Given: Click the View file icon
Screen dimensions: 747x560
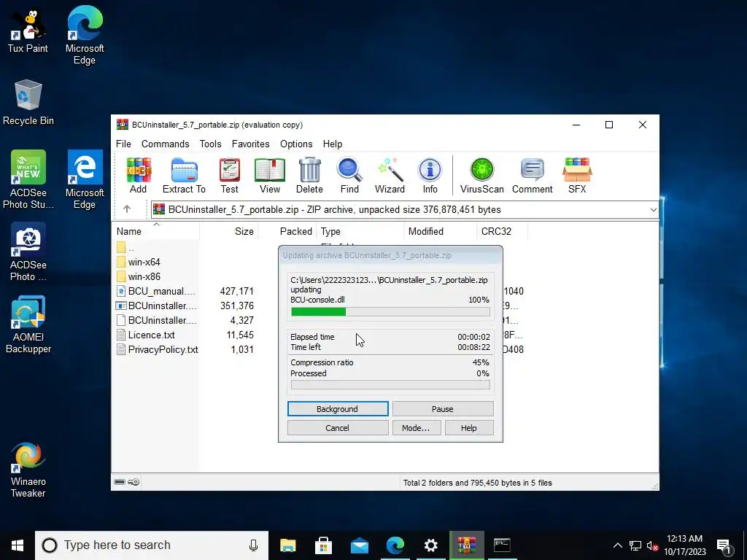Looking at the screenshot, I should 270,175.
